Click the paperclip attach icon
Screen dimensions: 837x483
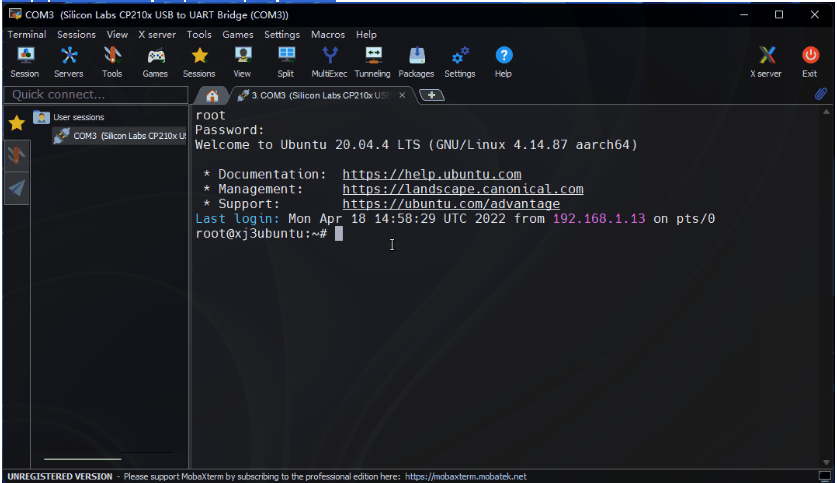click(820, 94)
